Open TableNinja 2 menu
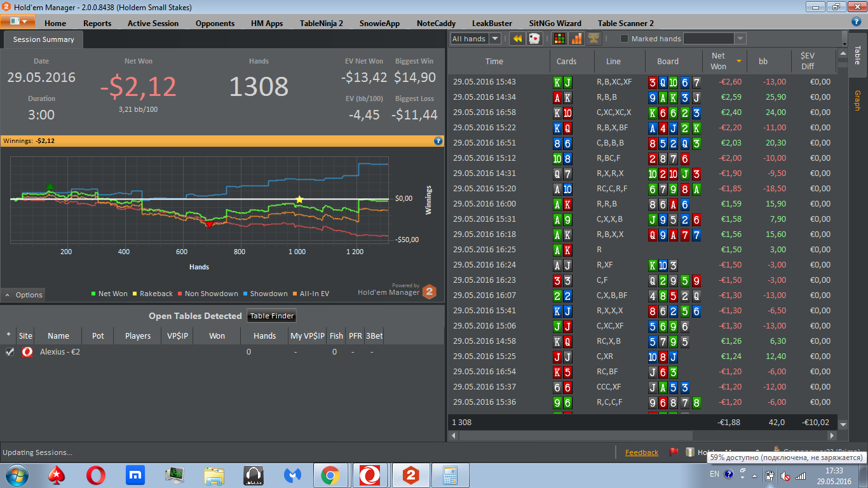868x488 pixels. [322, 23]
